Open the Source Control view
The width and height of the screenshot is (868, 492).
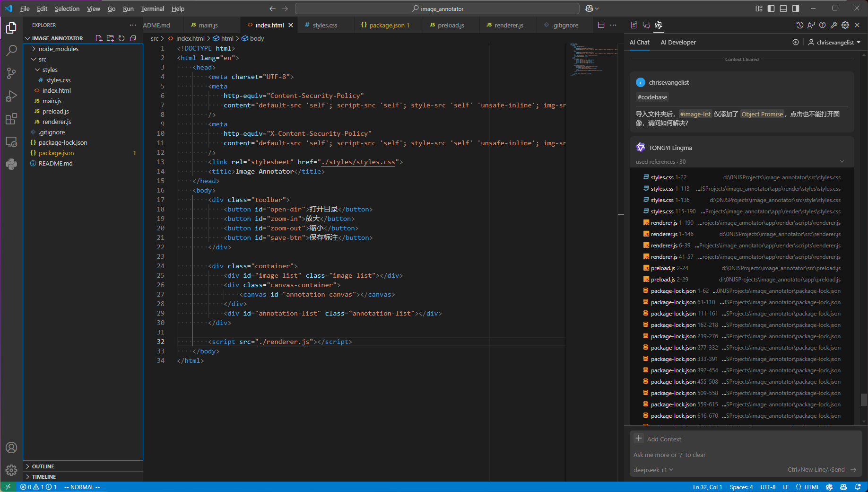11,73
